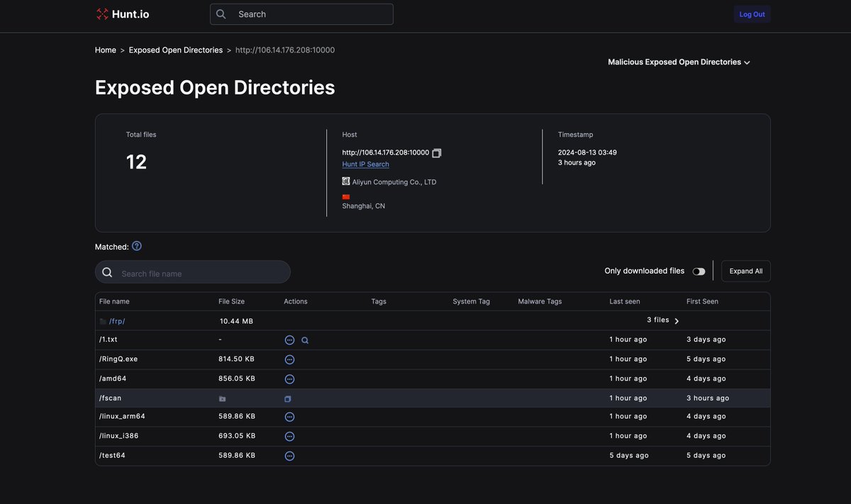Open Malicious Exposed Open Directories dropdown

[679, 62]
